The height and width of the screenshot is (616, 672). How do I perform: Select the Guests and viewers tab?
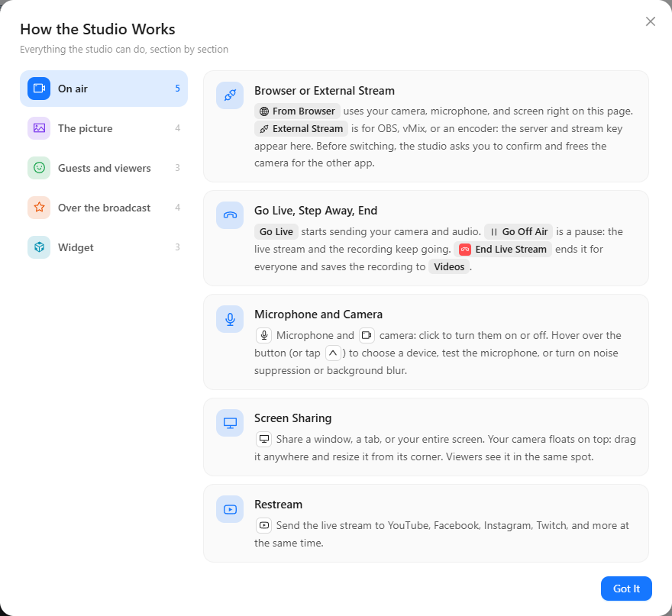(x=104, y=168)
